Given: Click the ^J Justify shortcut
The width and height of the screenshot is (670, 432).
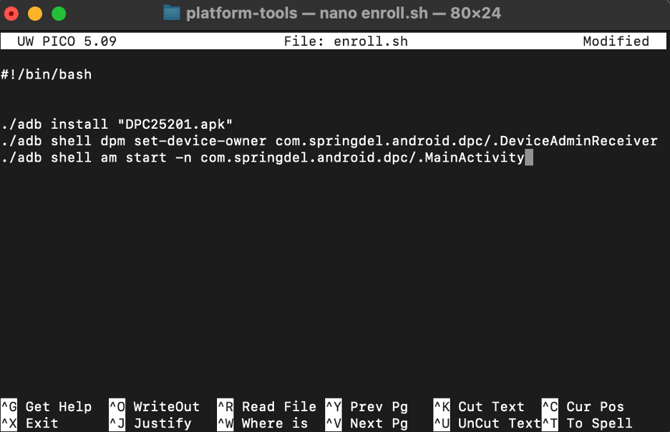Looking at the screenshot, I should pos(150,423).
